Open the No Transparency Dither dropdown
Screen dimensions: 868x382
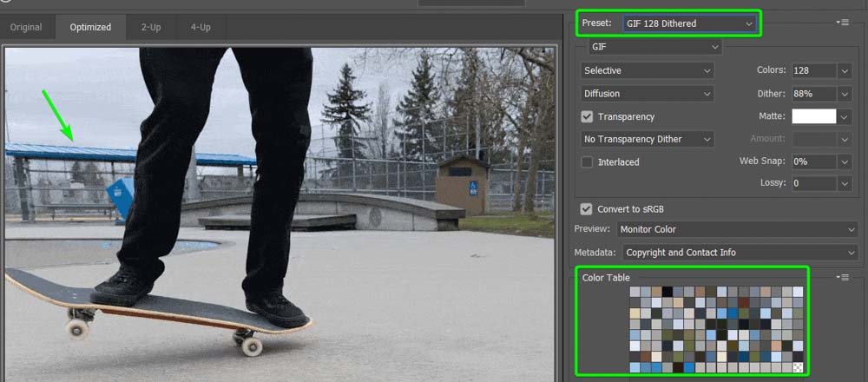[x=648, y=139]
